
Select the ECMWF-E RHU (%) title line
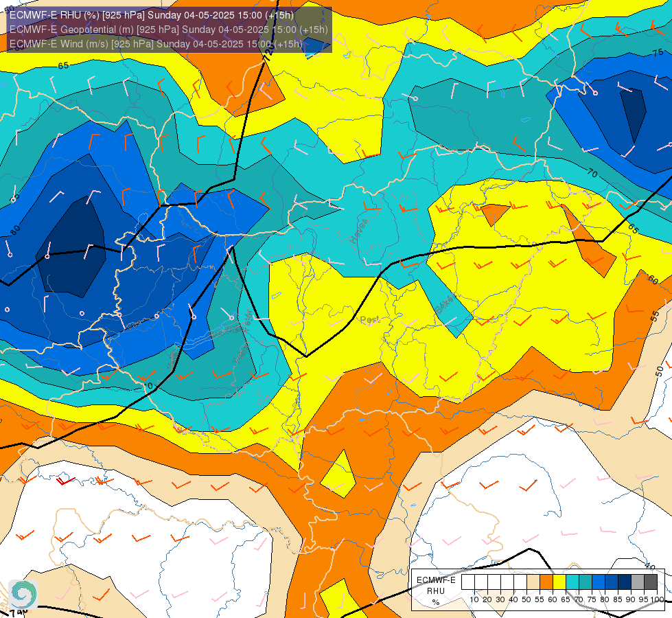[x=152, y=15]
